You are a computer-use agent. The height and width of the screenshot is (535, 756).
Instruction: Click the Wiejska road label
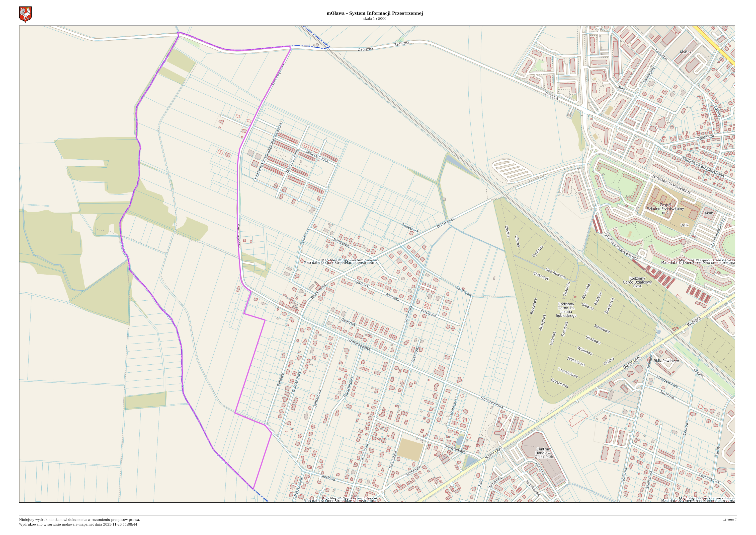tap(694, 321)
